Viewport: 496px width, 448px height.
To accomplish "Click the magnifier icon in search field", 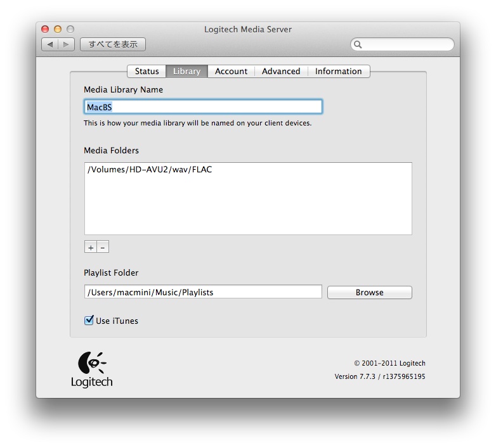I will [x=358, y=44].
